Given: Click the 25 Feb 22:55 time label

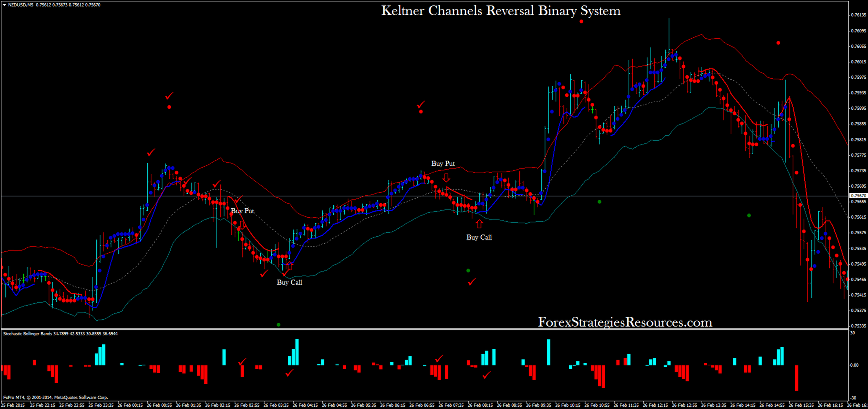Looking at the screenshot, I should (x=72, y=405).
